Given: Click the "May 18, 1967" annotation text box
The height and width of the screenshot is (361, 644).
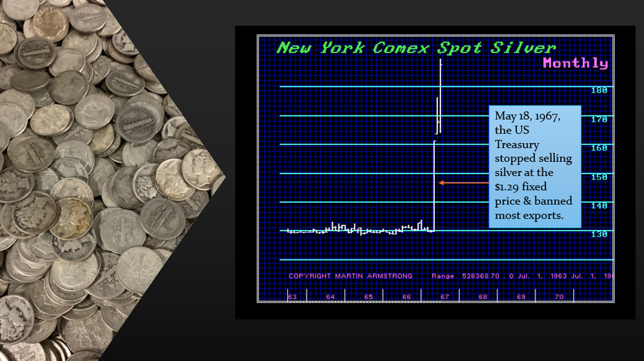Looking at the screenshot, I should [x=535, y=167].
